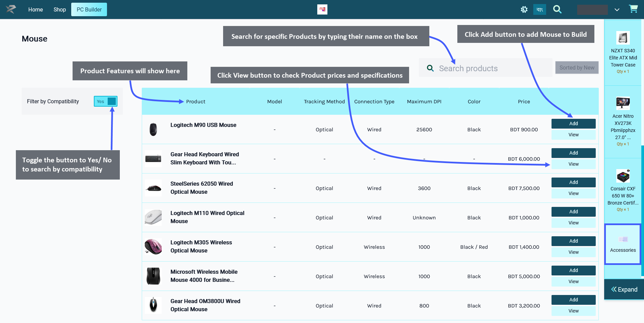Image resolution: width=644 pixels, height=323 pixels.
Task: Switch language with the Bangla icon
Action: coord(539,9)
